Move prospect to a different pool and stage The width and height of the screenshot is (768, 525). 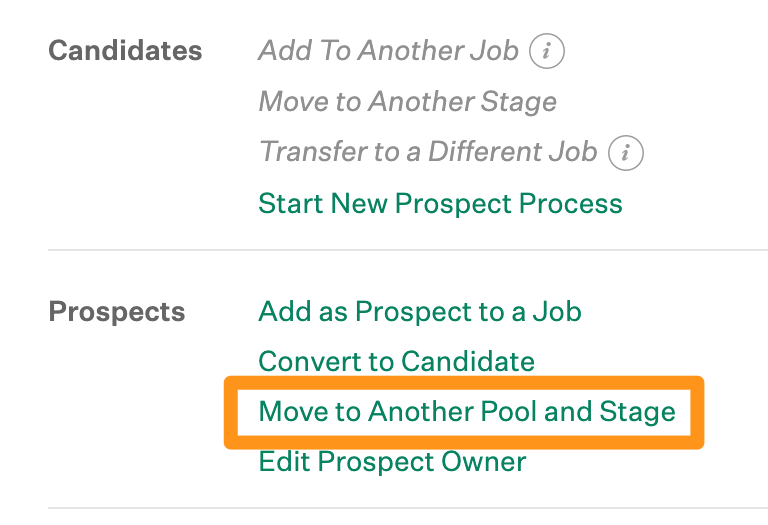[x=467, y=411]
